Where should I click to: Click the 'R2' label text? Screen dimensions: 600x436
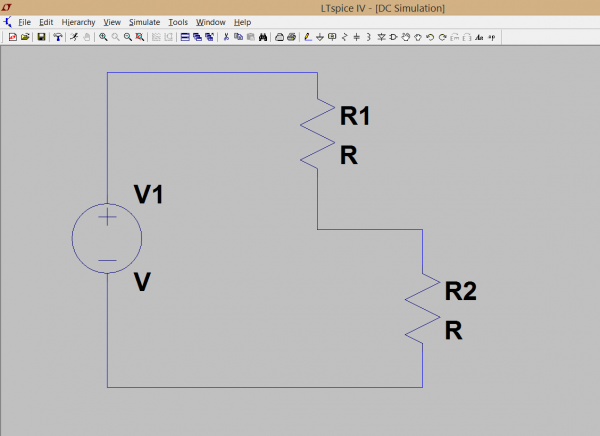click(x=461, y=291)
